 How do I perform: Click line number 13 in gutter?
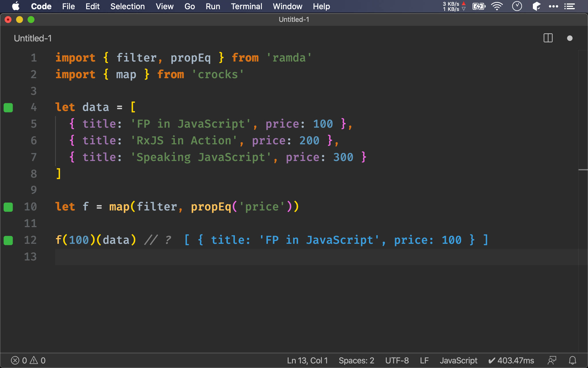pos(30,256)
